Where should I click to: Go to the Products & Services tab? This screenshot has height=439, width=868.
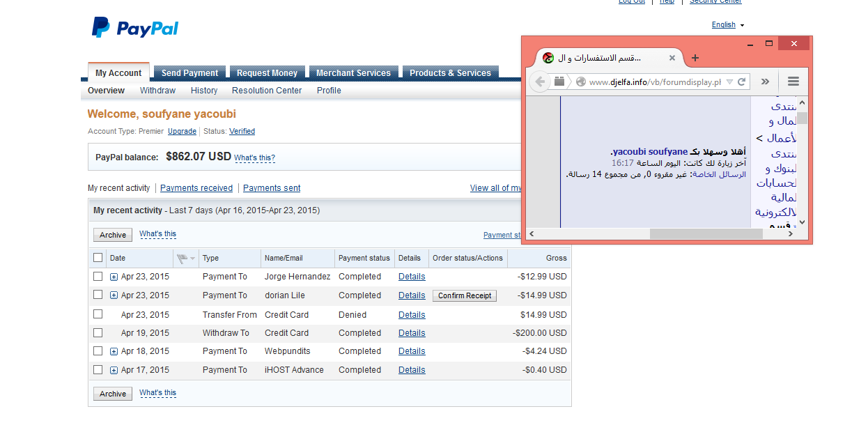(x=450, y=72)
